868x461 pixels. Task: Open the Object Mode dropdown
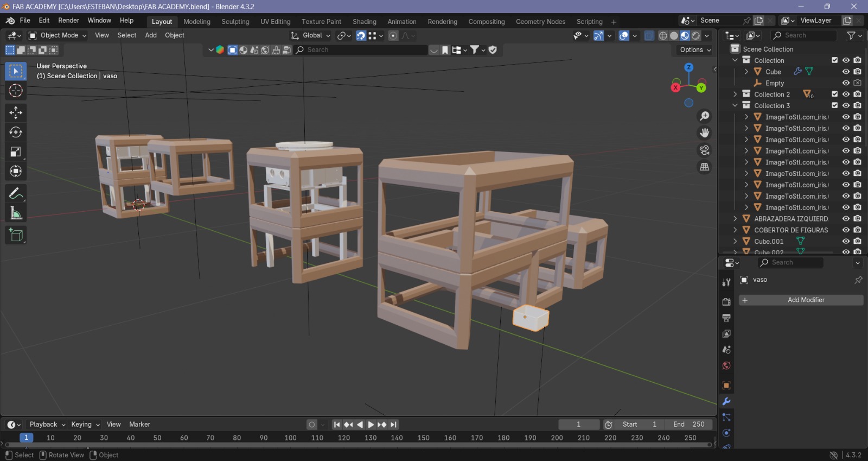(x=58, y=35)
